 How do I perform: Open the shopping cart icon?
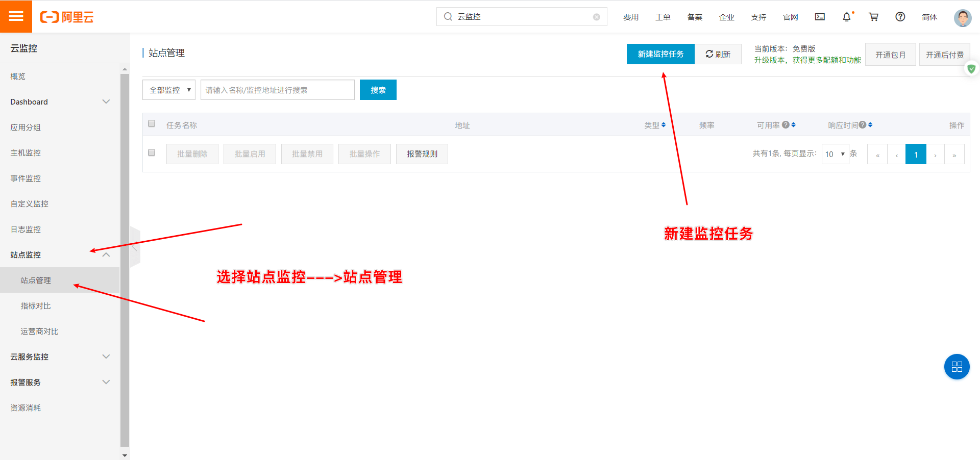click(873, 17)
